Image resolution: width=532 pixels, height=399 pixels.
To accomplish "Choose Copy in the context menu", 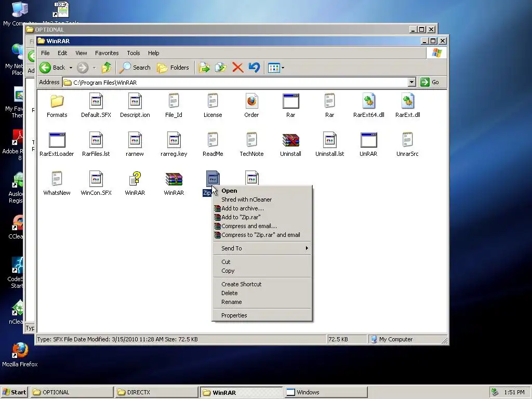I will click(x=262, y=271).
